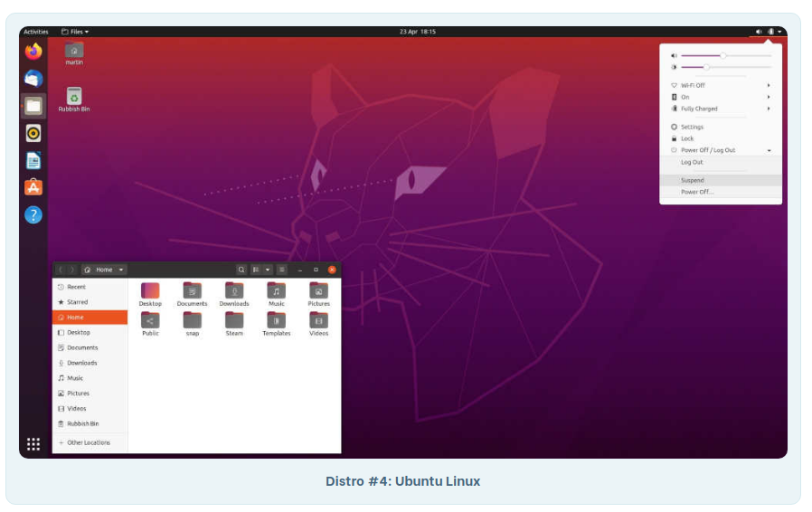Open Rubbish Bin in Files sidebar

click(x=90, y=424)
